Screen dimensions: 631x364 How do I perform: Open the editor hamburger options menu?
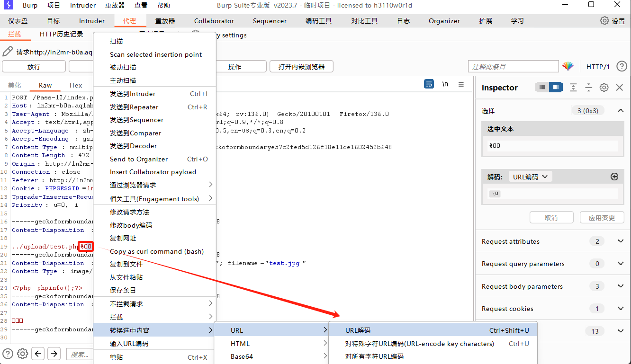coord(461,84)
